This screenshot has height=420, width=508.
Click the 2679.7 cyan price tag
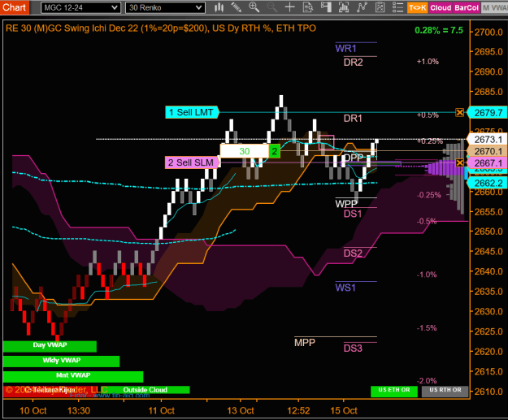(x=487, y=112)
